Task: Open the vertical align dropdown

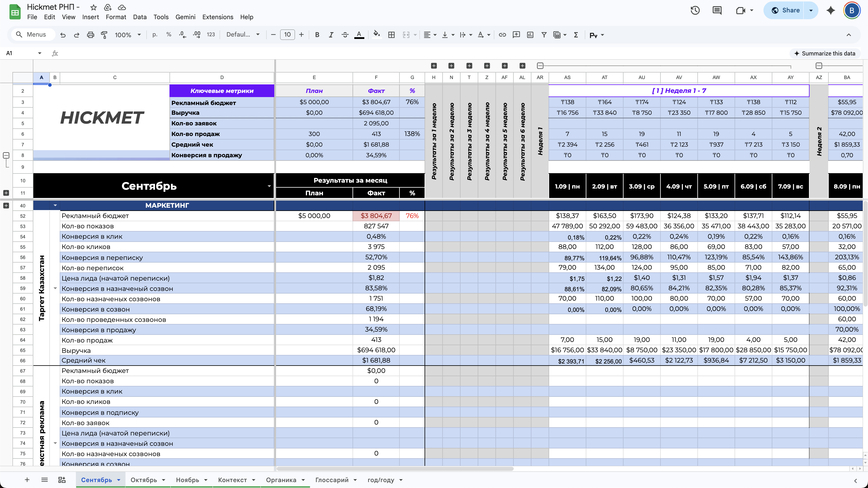Action: [x=448, y=35]
